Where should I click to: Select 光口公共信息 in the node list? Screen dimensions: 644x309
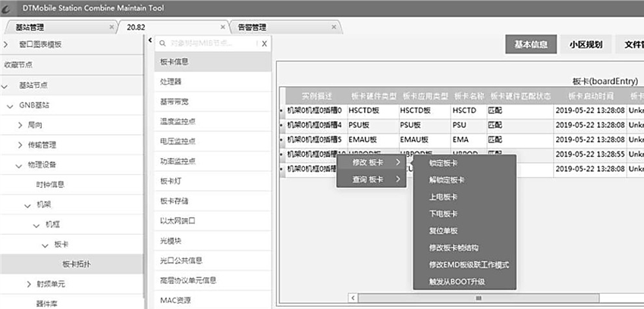point(212,261)
